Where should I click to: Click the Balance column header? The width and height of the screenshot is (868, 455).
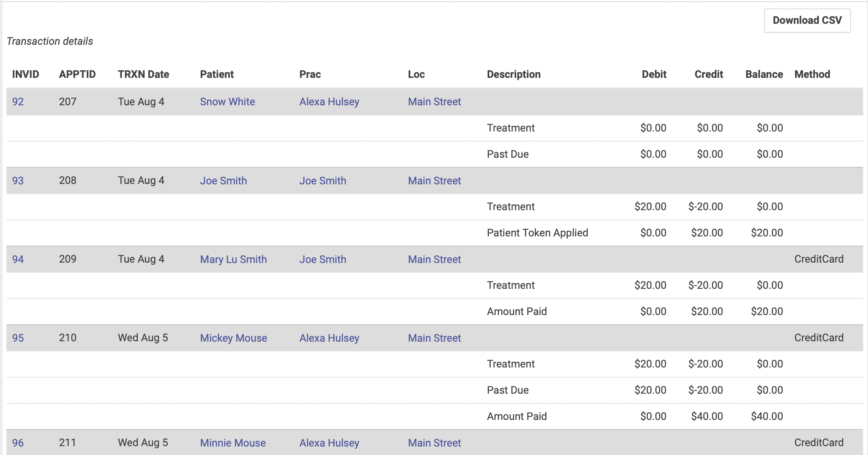point(764,74)
